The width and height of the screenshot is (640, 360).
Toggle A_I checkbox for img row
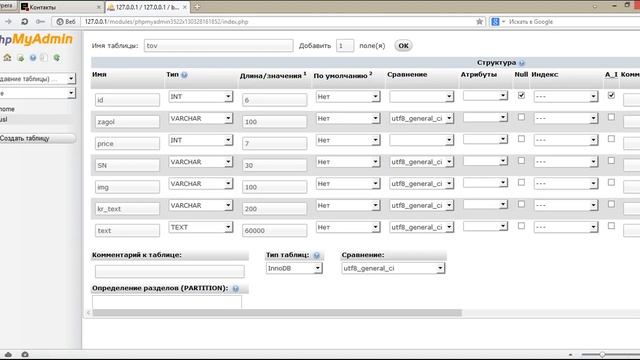(611, 182)
